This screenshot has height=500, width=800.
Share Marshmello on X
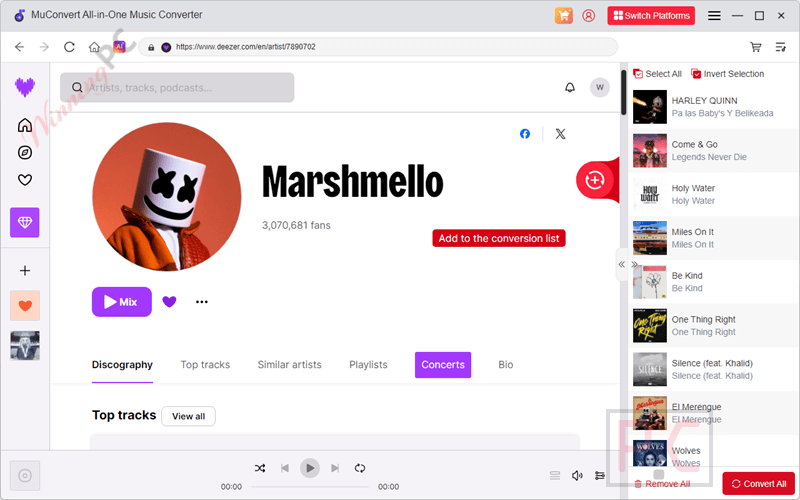[560, 134]
